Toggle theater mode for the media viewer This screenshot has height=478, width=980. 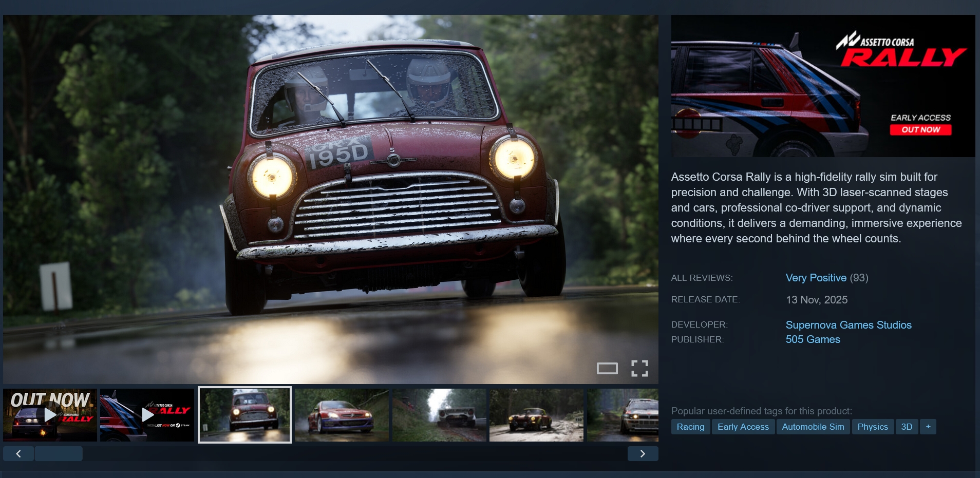607,368
